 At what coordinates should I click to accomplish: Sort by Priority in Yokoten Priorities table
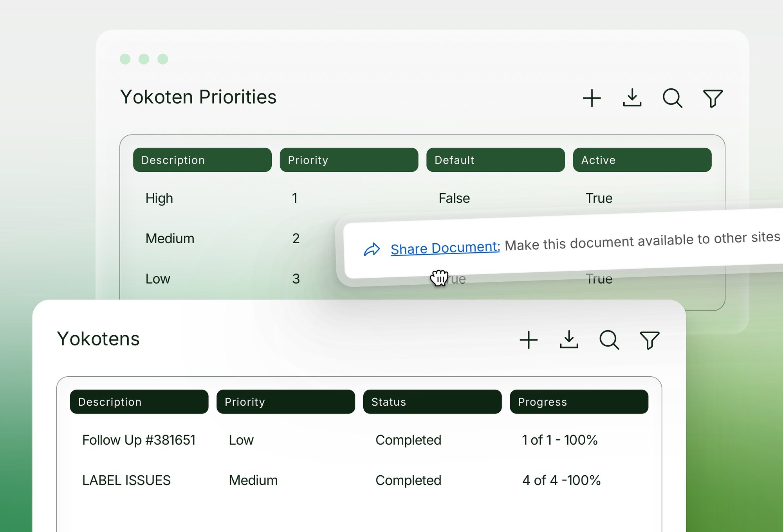[349, 160]
